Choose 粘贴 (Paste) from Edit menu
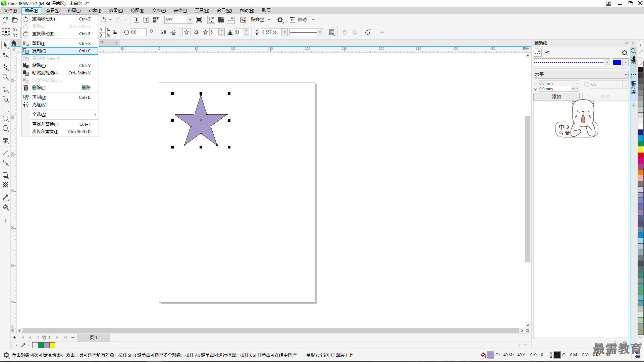Screen dimensions: 644x362 pyautogui.click(x=60, y=66)
